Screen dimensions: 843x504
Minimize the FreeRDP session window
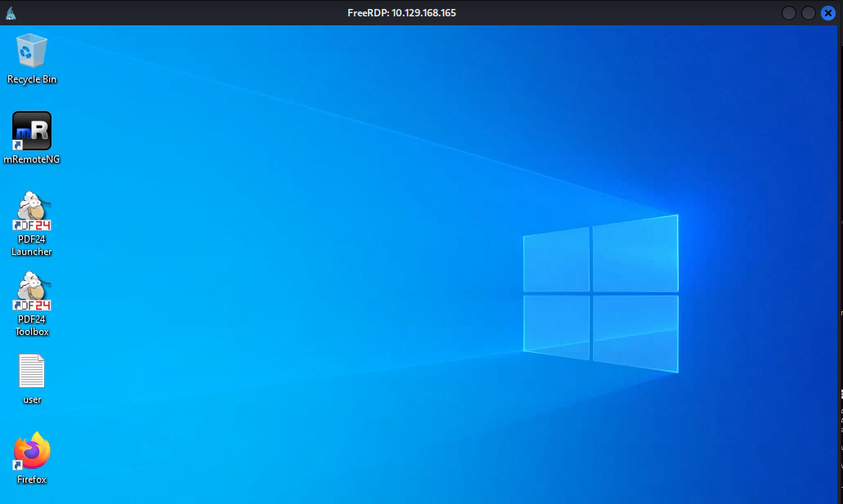[789, 13]
